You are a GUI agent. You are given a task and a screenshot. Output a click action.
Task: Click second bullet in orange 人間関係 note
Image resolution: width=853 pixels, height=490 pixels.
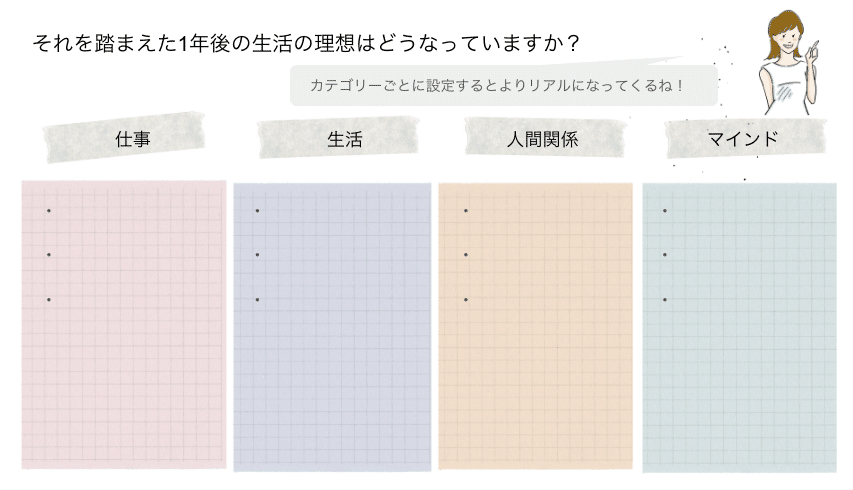tap(466, 255)
